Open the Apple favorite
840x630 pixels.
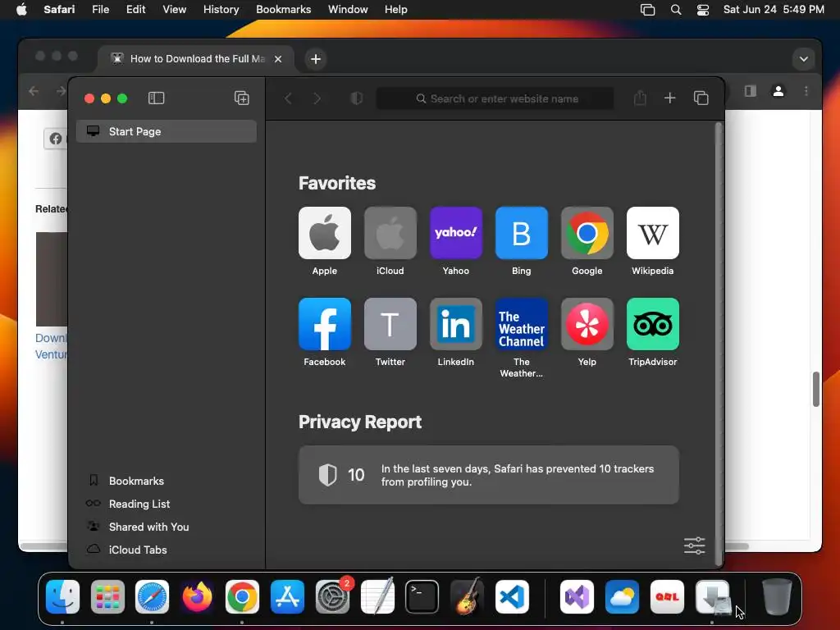click(x=325, y=233)
